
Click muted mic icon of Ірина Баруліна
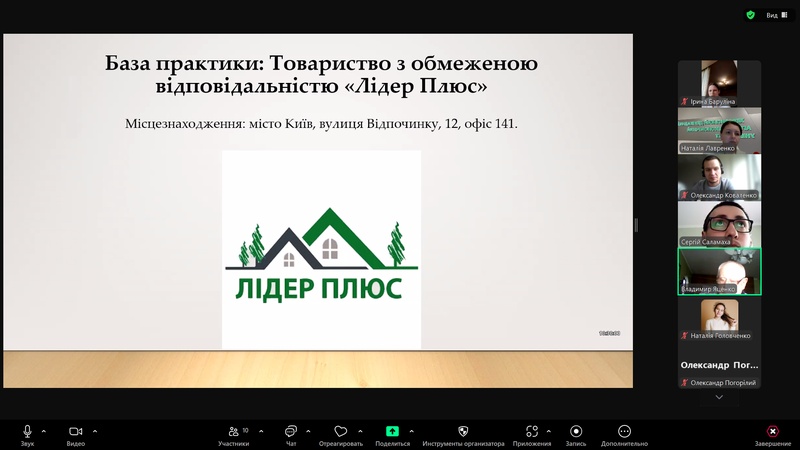tap(684, 102)
